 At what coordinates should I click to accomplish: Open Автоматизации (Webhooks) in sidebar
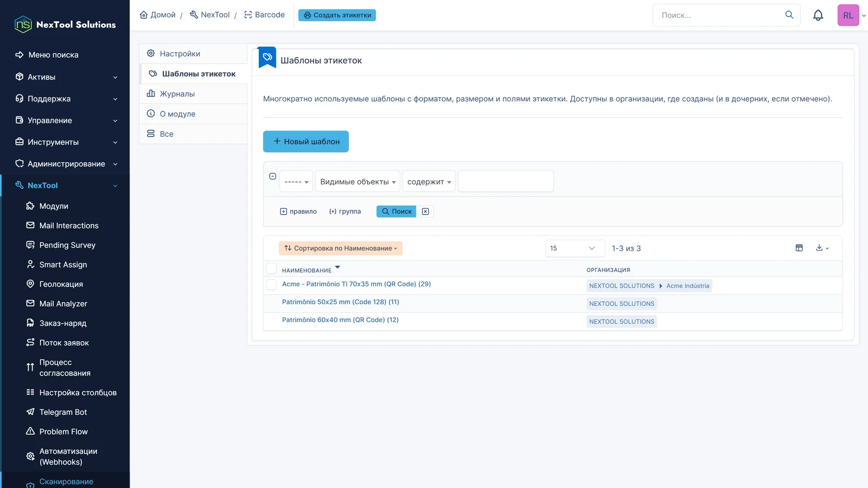coord(68,457)
